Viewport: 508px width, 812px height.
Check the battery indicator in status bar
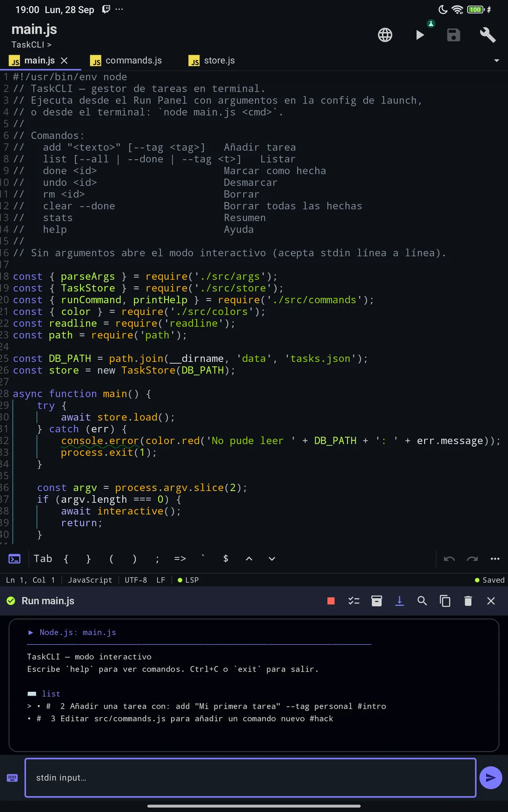coord(476,9)
